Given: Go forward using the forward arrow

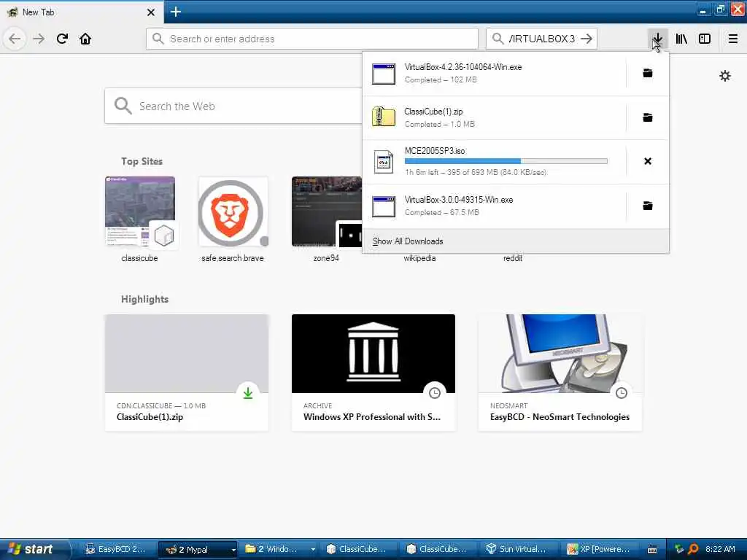Looking at the screenshot, I should click(x=39, y=39).
